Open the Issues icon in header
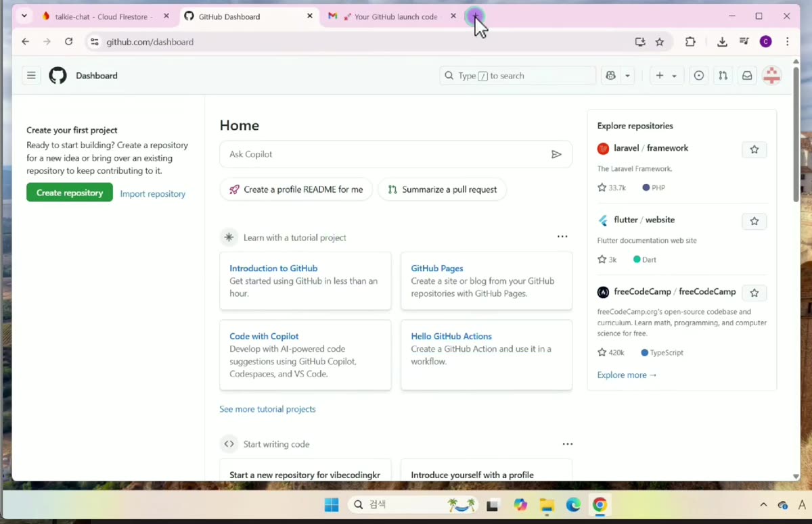Viewport: 812px width, 524px height. point(699,76)
